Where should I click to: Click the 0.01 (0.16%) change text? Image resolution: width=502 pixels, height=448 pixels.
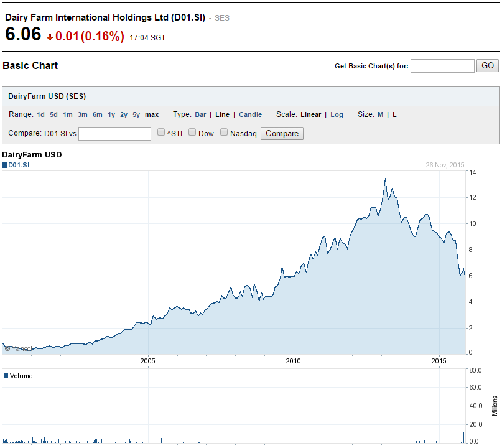click(x=90, y=36)
